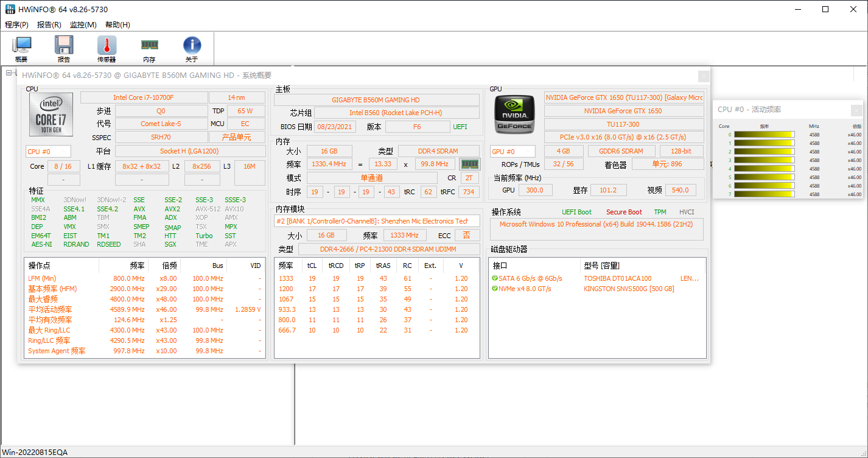Click the Comet Lake-S codename field

click(x=161, y=124)
